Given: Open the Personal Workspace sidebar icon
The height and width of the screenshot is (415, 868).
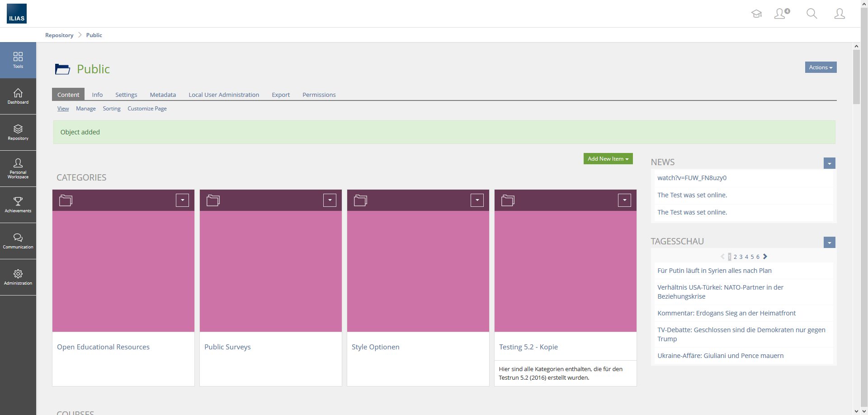Looking at the screenshot, I should coord(18,168).
